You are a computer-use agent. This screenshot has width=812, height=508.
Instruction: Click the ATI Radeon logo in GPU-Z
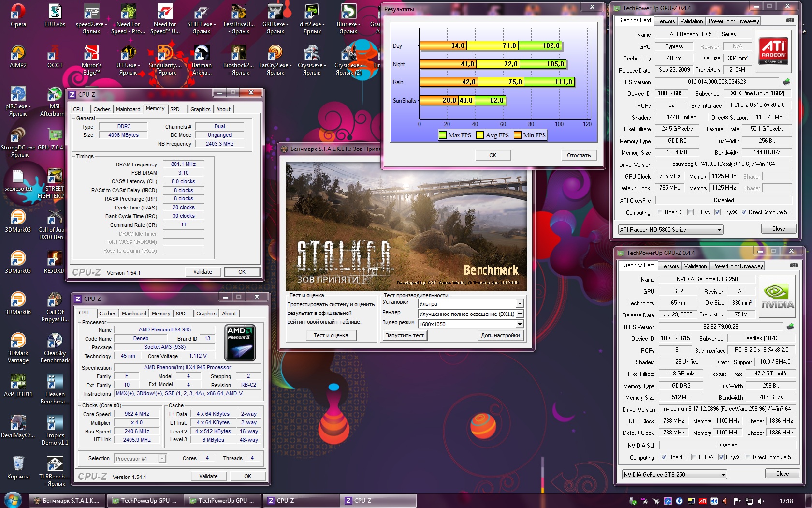point(773,51)
